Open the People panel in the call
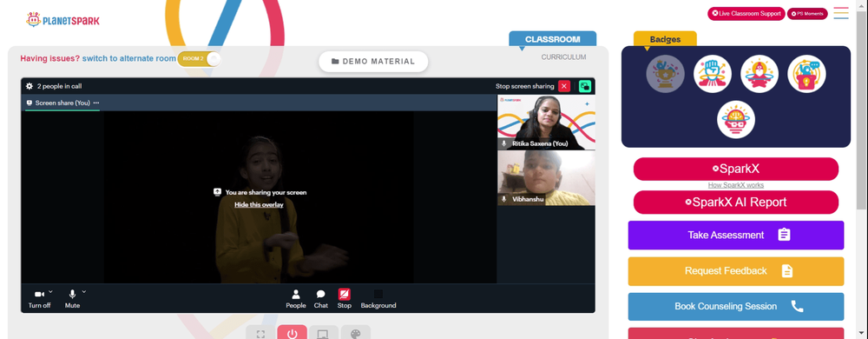 [296, 298]
